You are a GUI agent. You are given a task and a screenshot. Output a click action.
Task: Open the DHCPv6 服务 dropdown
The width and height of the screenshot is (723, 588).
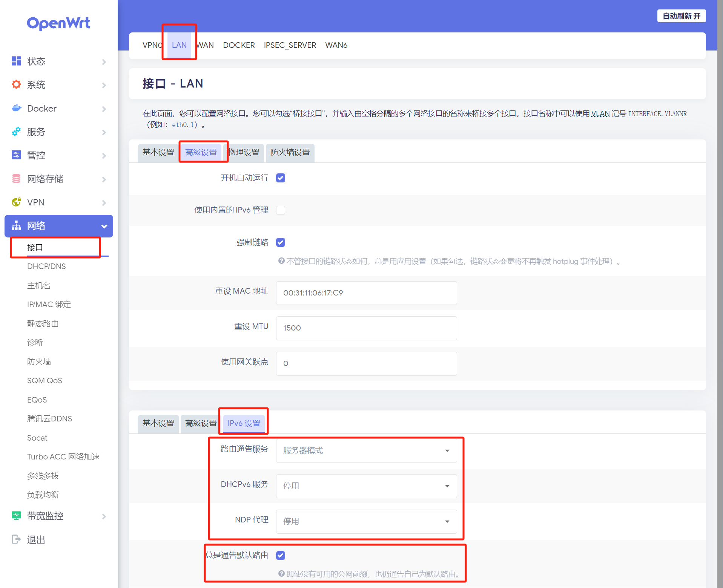pos(366,486)
